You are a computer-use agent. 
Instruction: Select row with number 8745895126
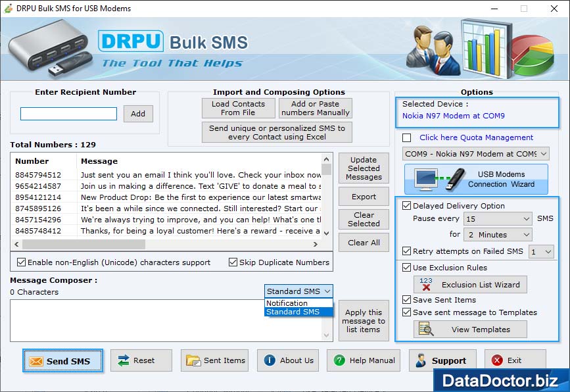(x=167, y=208)
